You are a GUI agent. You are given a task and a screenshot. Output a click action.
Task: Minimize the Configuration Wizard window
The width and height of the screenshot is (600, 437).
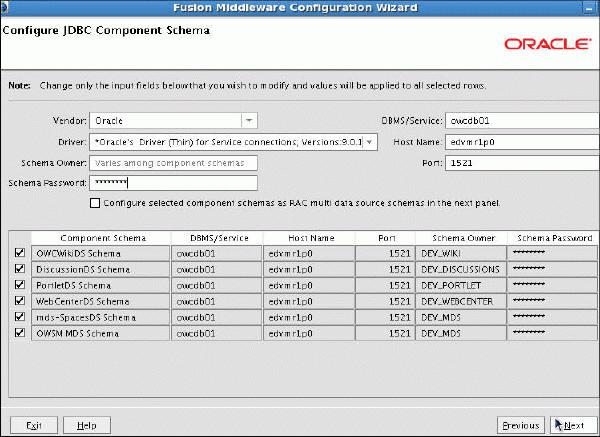589,8
